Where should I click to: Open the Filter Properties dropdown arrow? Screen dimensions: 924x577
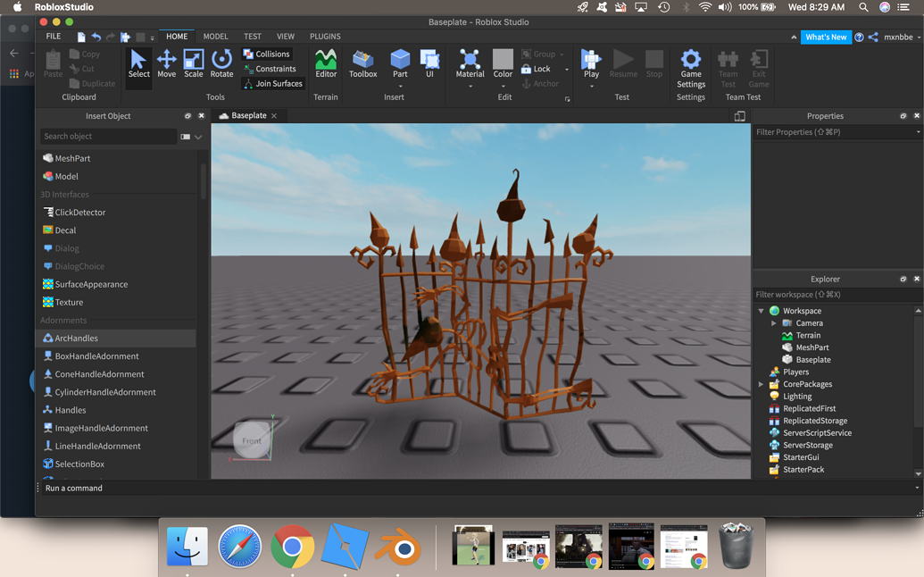[x=918, y=132]
